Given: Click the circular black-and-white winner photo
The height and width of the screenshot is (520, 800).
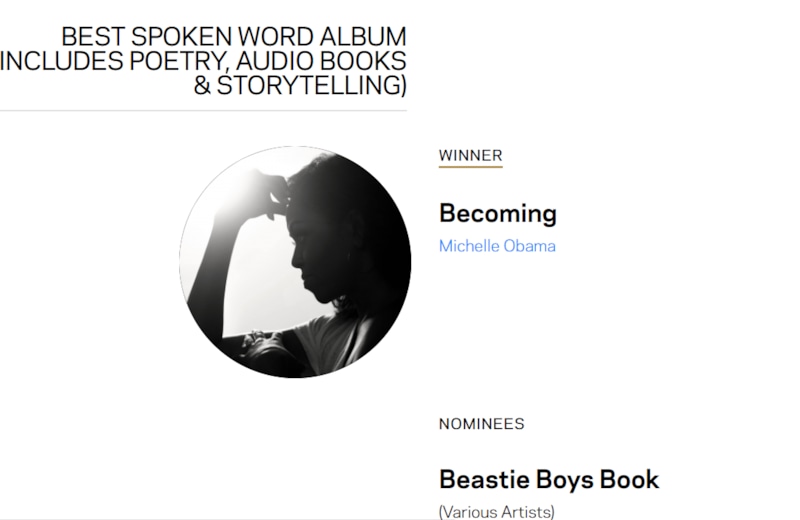Looking at the screenshot, I should (x=295, y=262).
